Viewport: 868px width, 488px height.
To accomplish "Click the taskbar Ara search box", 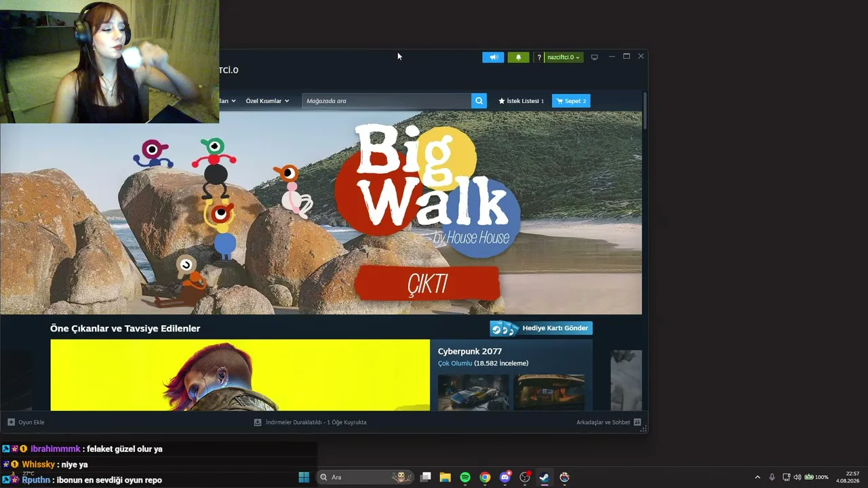I will 366,477.
